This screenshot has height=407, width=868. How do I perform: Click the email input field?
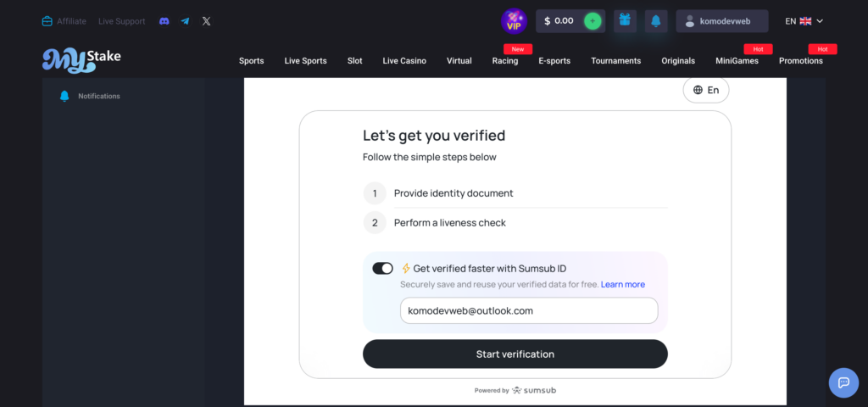click(x=529, y=310)
